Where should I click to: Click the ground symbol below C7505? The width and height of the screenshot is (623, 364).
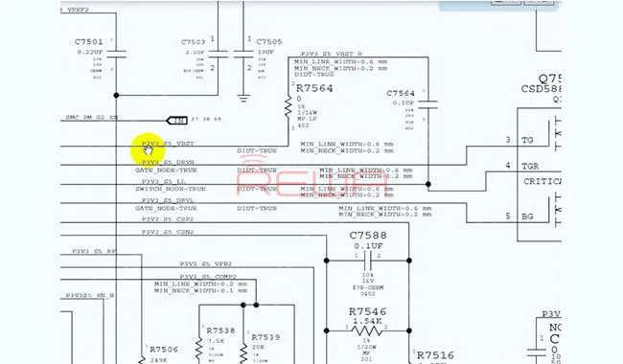243,98
